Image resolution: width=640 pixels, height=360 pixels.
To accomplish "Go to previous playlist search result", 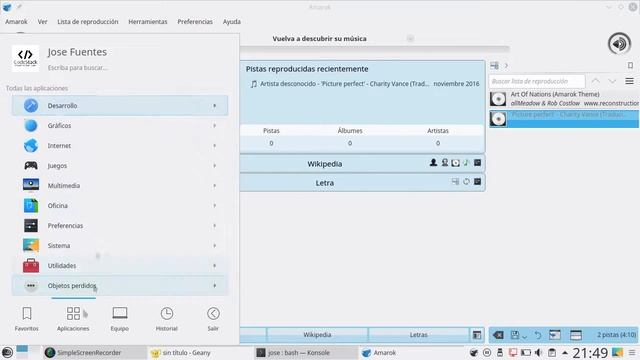I will [596, 81].
